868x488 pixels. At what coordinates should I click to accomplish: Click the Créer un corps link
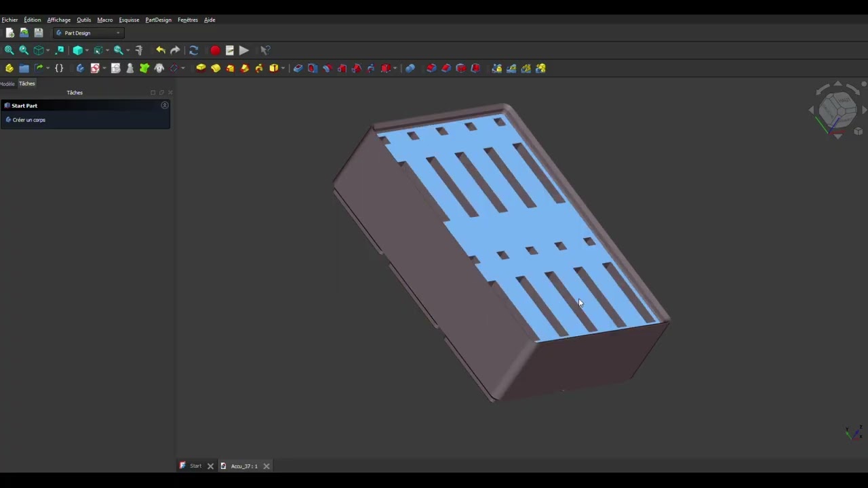28,120
